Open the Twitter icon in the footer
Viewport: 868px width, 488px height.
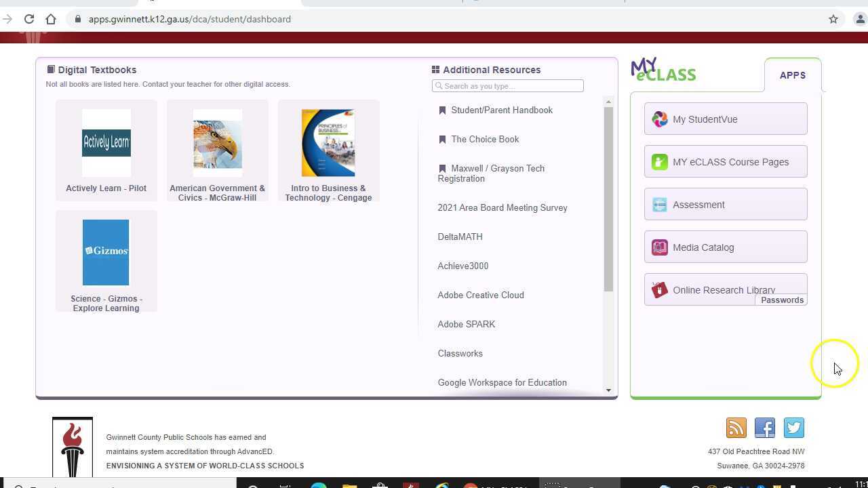click(793, 428)
